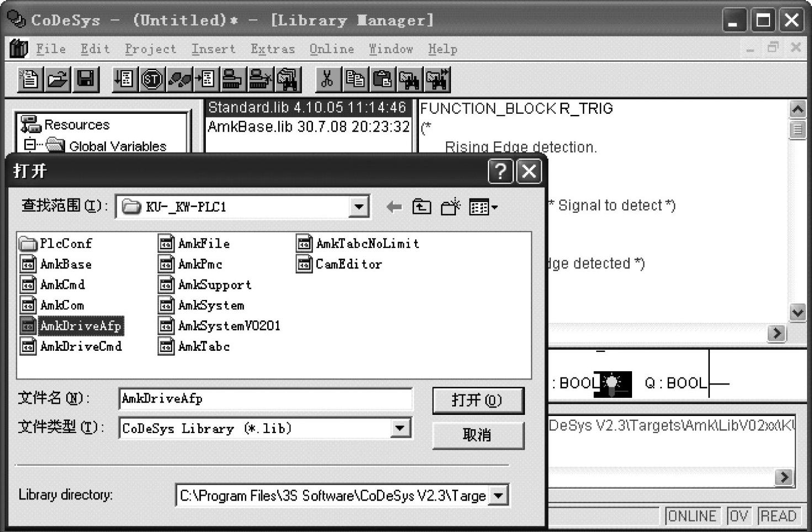This screenshot has width=812, height=532.
Task: Click the READ status bar indicator
Action: (x=778, y=516)
